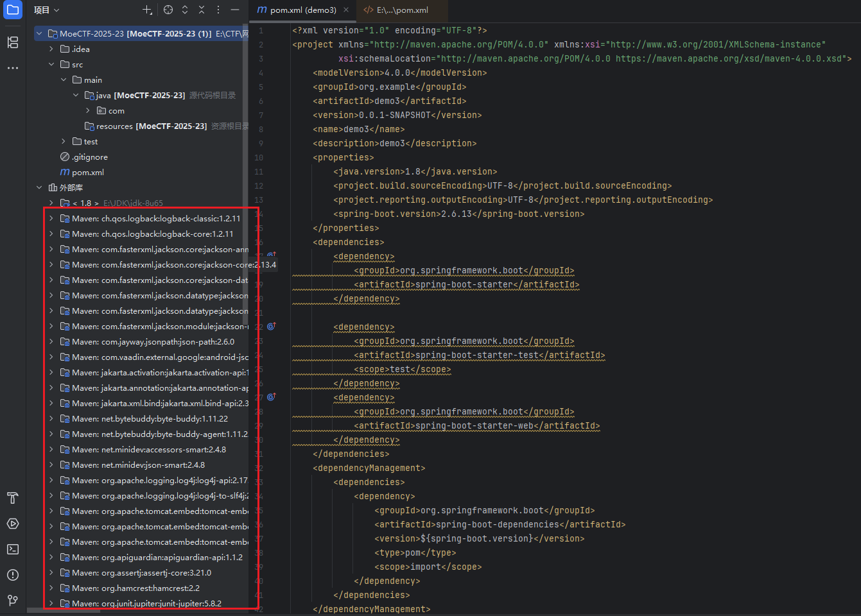Click Select Opened File crosshair icon
The width and height of the screenshot is (861, 616).
coord(168,10)
